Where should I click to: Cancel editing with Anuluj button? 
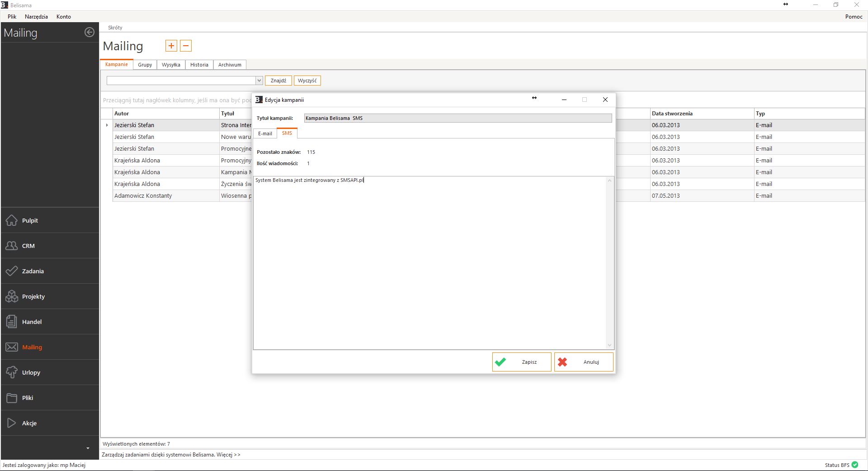click(x=584, y=362)
